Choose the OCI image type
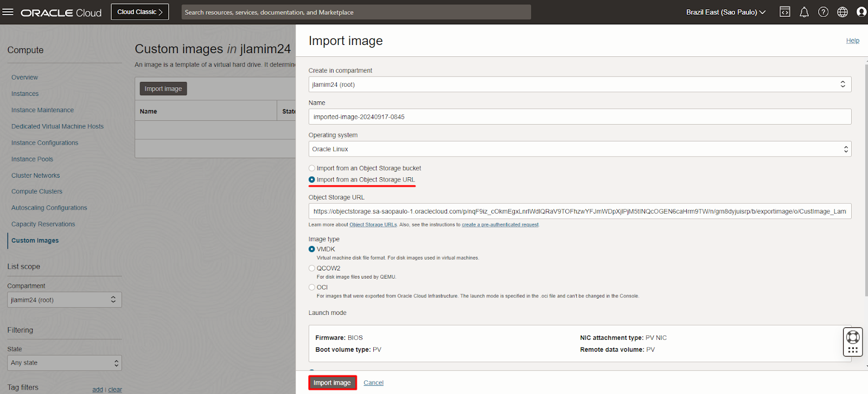 [312, 287]
